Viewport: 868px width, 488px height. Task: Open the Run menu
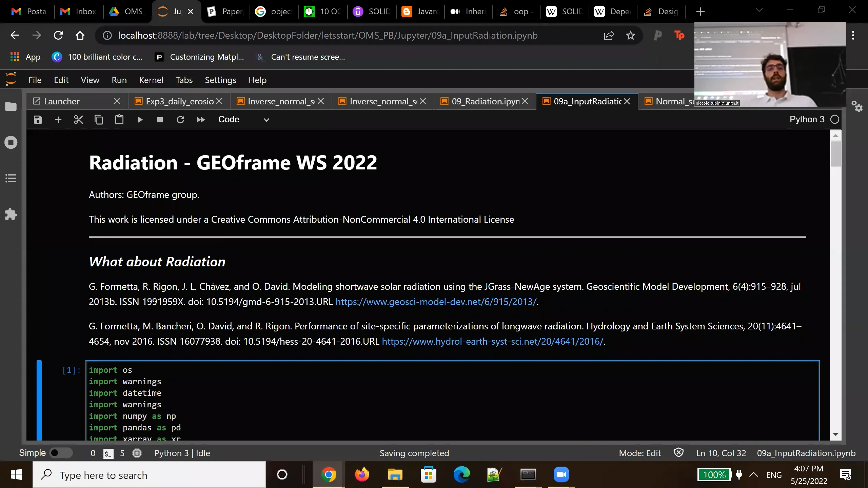tap(119, 80)
